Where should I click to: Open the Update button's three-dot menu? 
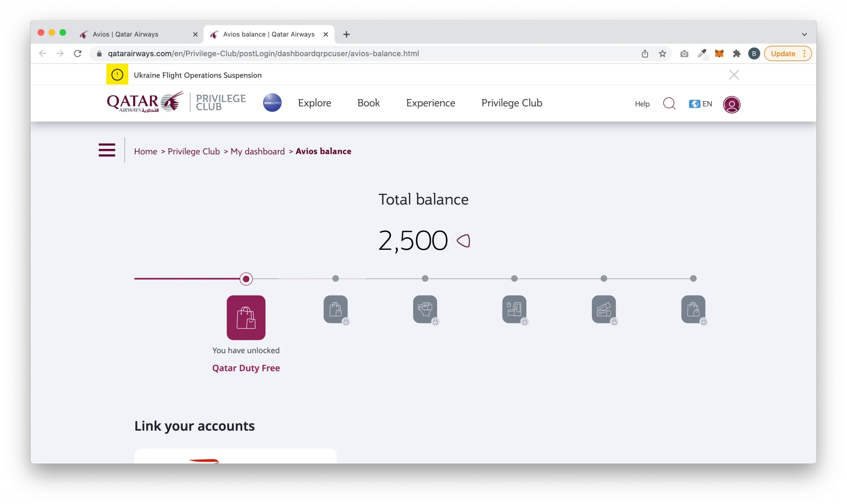click(804, 53)
